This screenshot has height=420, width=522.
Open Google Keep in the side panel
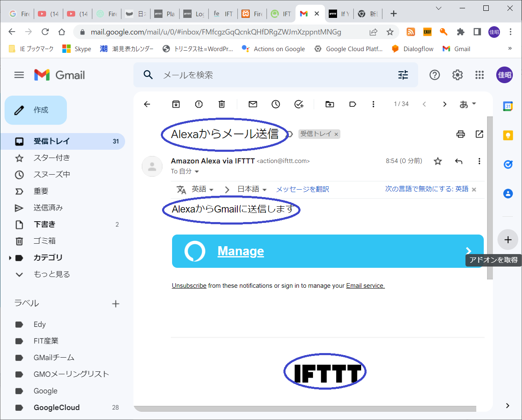point(508,135)
